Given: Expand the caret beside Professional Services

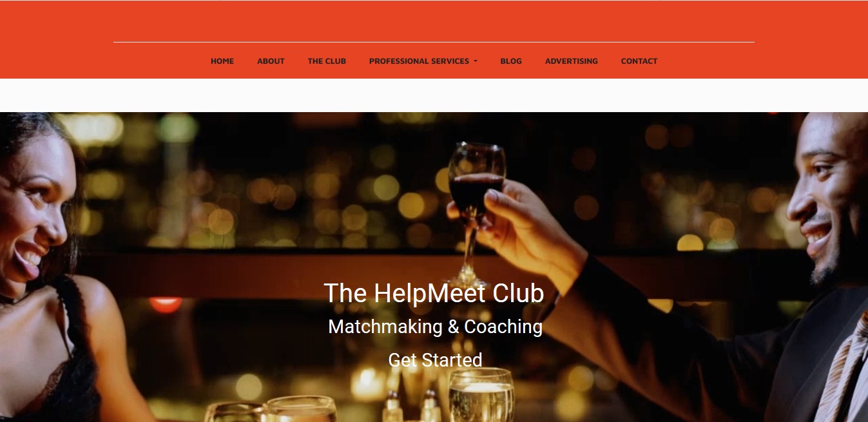Looking at the screenshot, I should point(476,61).
